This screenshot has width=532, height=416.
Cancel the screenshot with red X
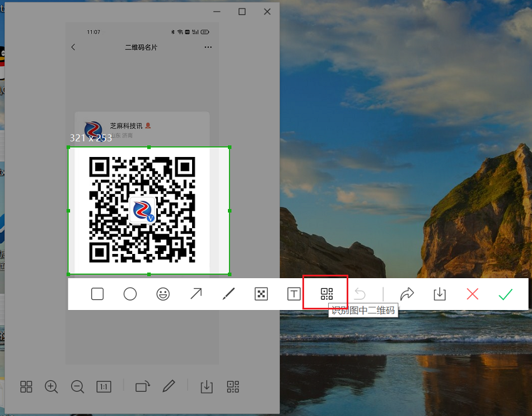472,294
